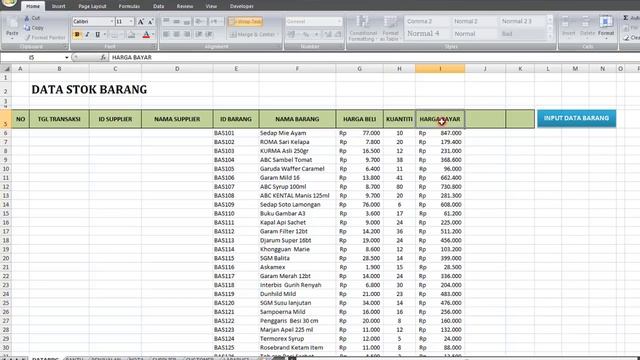640x360 pixels.
Task: Click the Increase Indent icon
Action: (209, 34)
